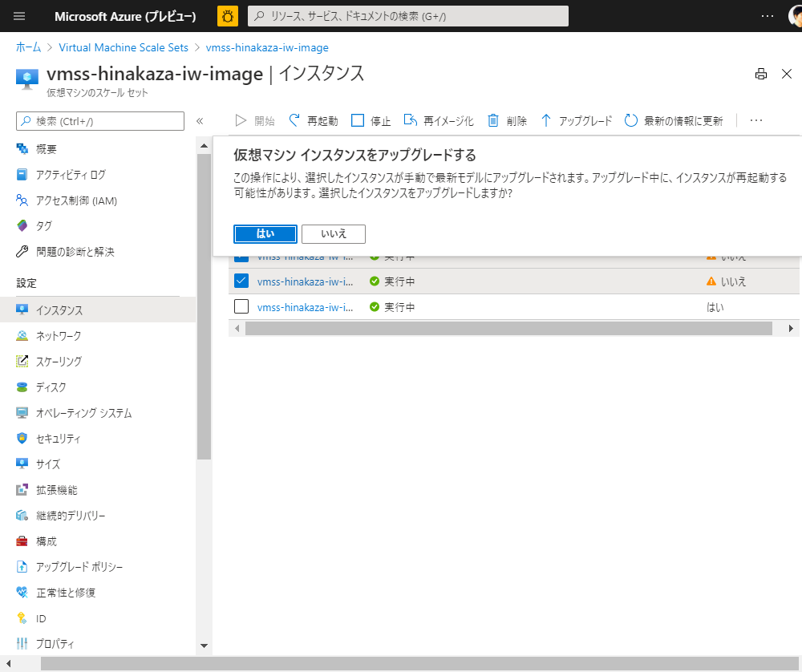Viewport: 802px width, 672px height.
Task: Click the resource search field labeled 検索 (Ctrl+/)
Action: click(99, 120)
